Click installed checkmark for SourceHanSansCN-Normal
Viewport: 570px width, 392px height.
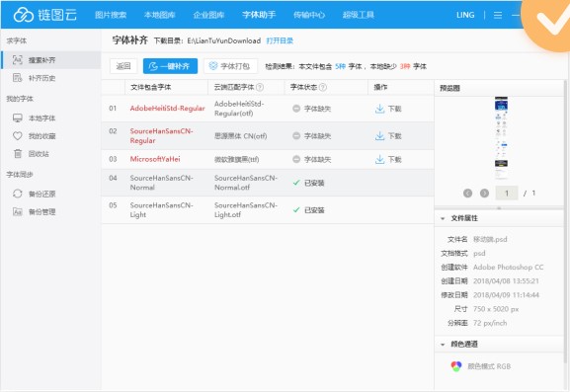click(x=296, y=183)
